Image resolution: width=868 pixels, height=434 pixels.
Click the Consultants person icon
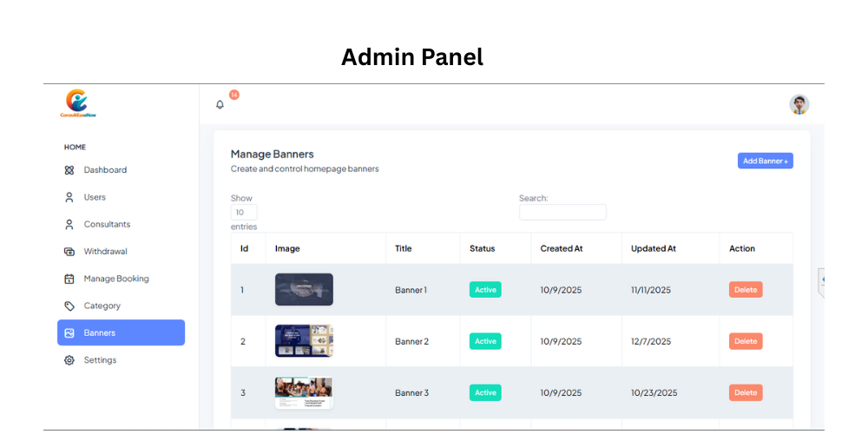[69, 224]
